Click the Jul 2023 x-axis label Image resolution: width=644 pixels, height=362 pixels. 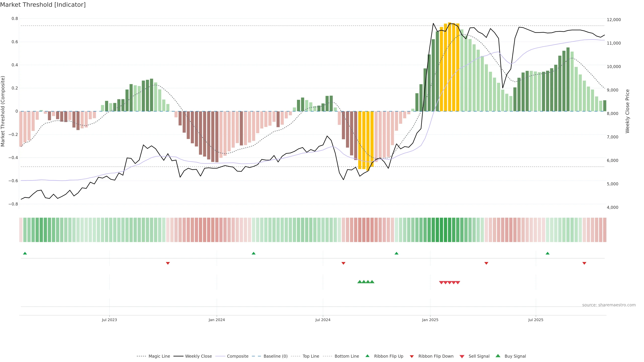(109, 320)
